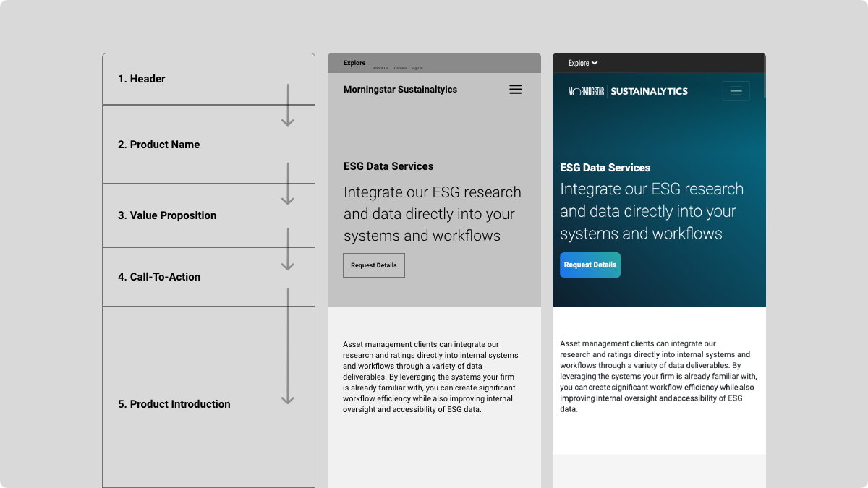Select ESG Data Services heading in teal mockup
This screenshot has height=488, width=868.
click(x=605, y=168)
